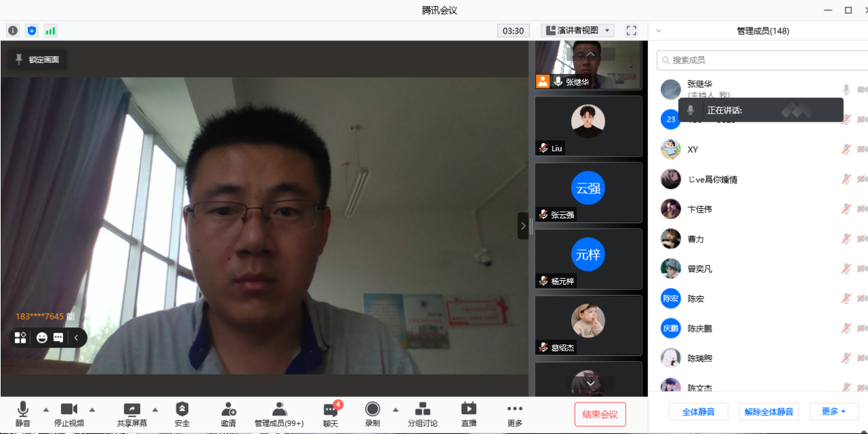Screen dimensions: 868x434
Task: Click the 全体静音 button
Action: (698, 411)
